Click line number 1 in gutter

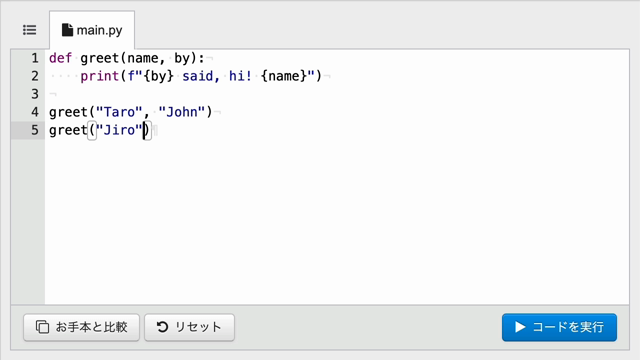tap(35, 58)
